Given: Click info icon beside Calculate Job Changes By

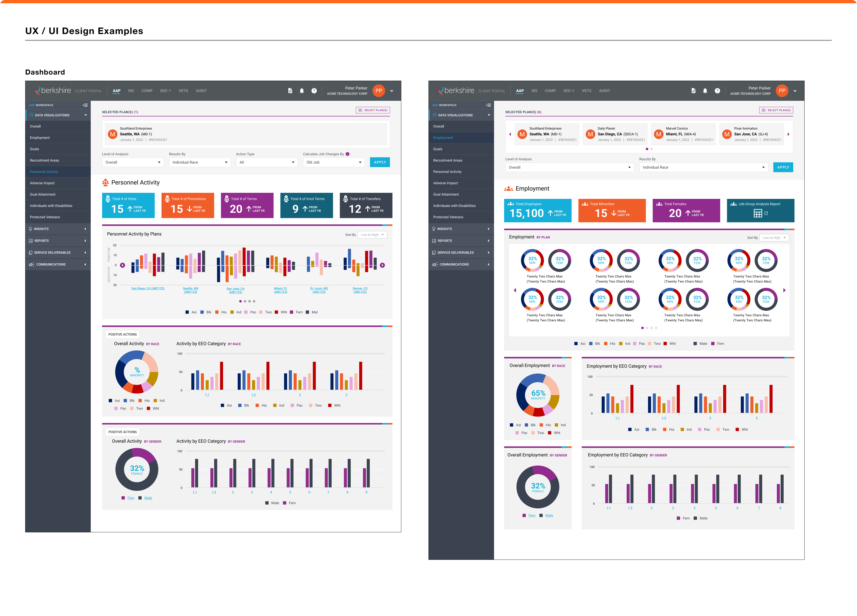Looking at the screenshot, I should [x=348, y=154].
